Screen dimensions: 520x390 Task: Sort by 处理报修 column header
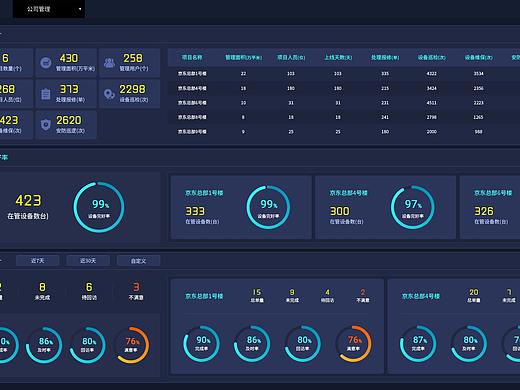point(385,57)
